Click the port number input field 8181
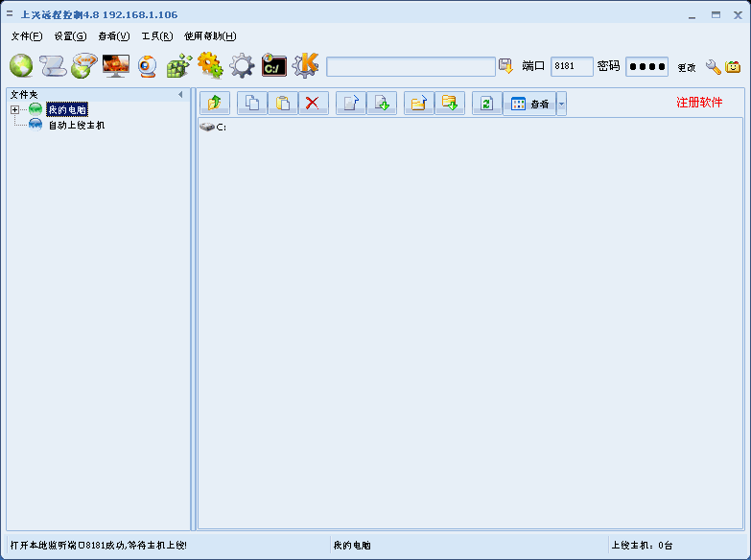The height and width of the screenshot is (560, 751). tap(572, 66)
